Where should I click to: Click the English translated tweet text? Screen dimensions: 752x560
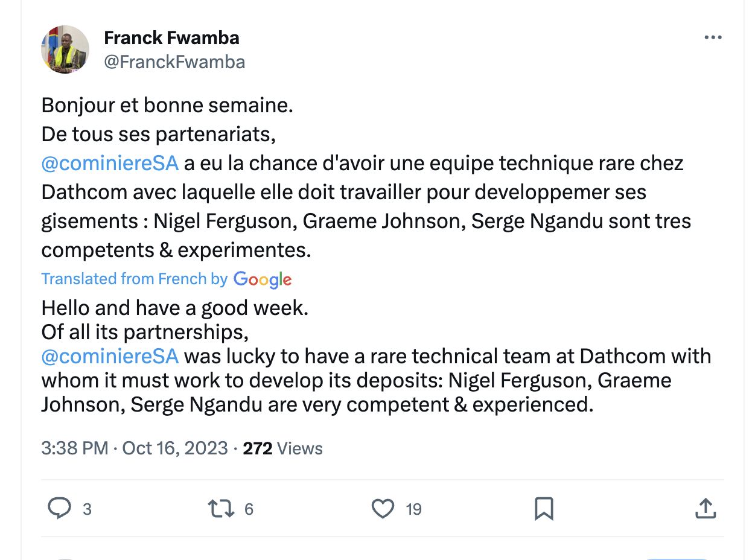click(x=362, y=380)
